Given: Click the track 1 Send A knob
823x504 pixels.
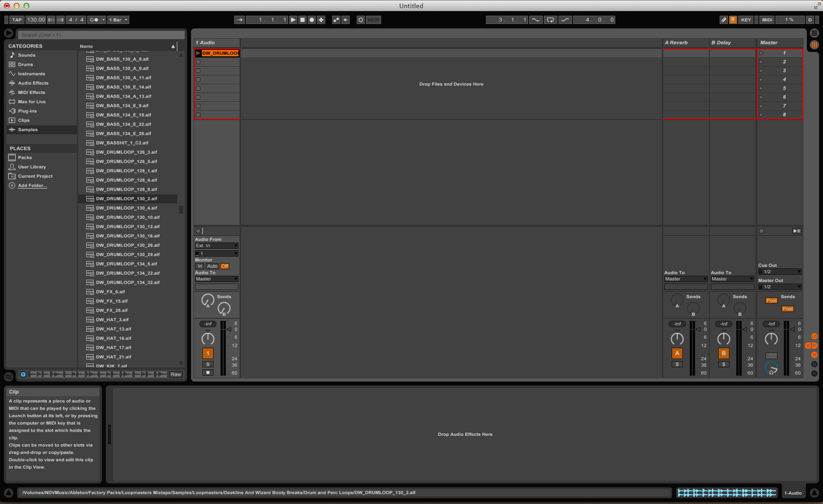Looking at the screenshot, I should [208, 300].
